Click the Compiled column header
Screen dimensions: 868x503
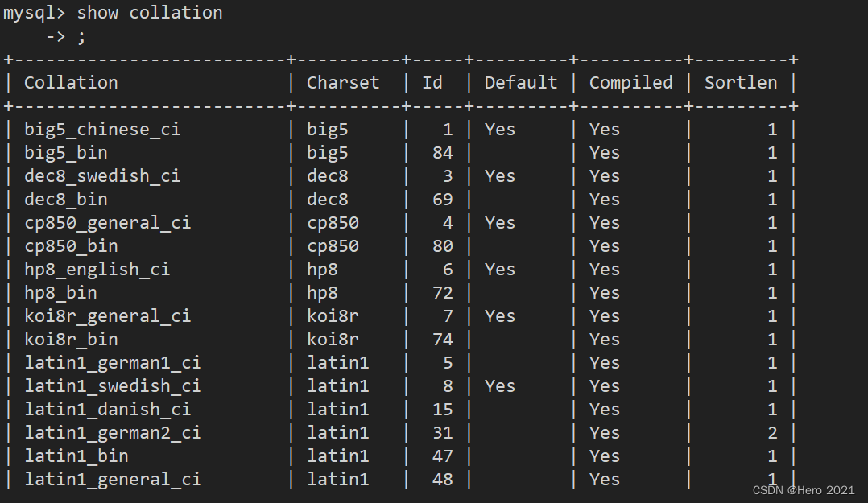(631, 83)
